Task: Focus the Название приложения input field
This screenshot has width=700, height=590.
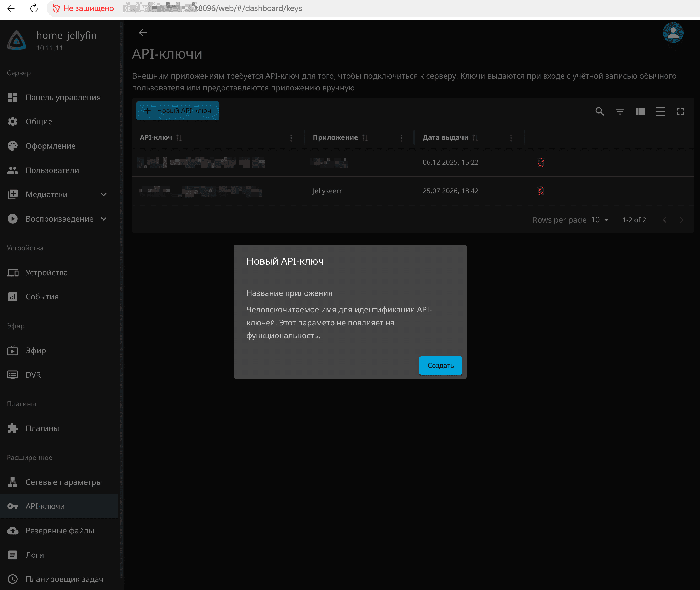Action: click(x=350, y=293)
